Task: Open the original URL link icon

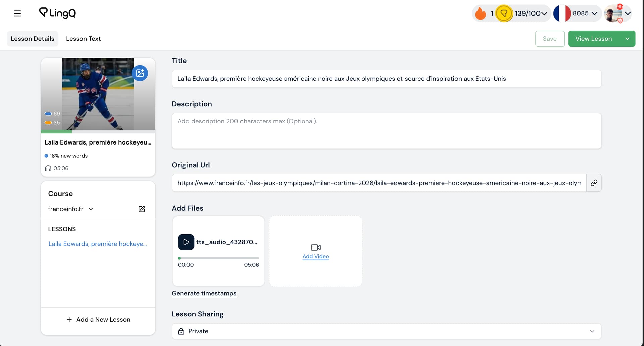Action: pos(594,183)
